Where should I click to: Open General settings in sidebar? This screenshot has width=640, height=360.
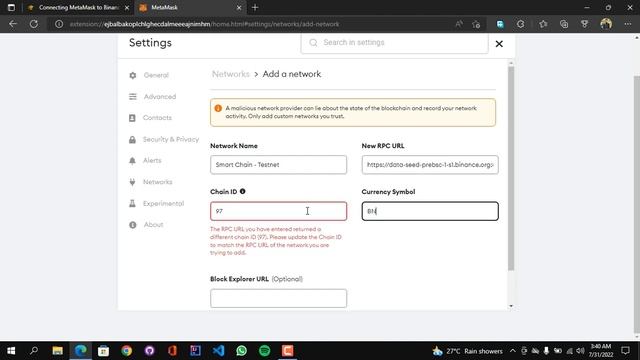pyautogui.click(x=156, y=75)
